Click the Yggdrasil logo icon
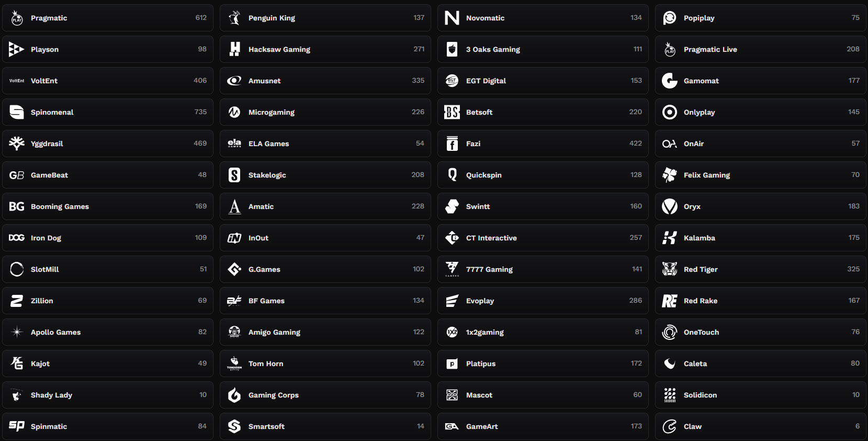868x441 pixels. coord(17,144)
